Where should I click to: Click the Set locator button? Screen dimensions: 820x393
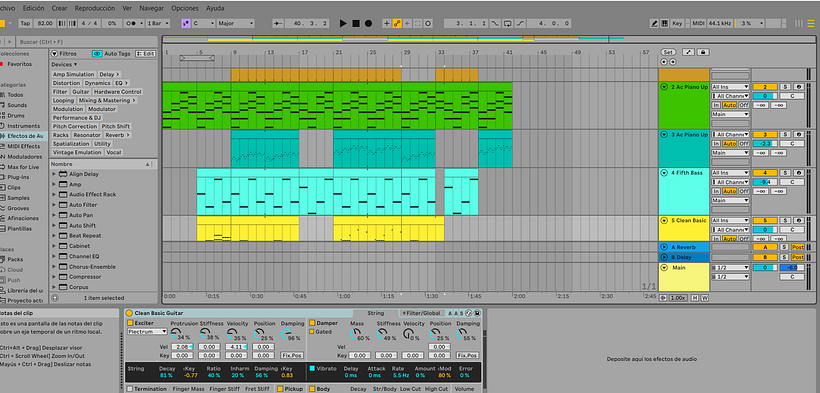pyautogui.click(x=668, y=52)
